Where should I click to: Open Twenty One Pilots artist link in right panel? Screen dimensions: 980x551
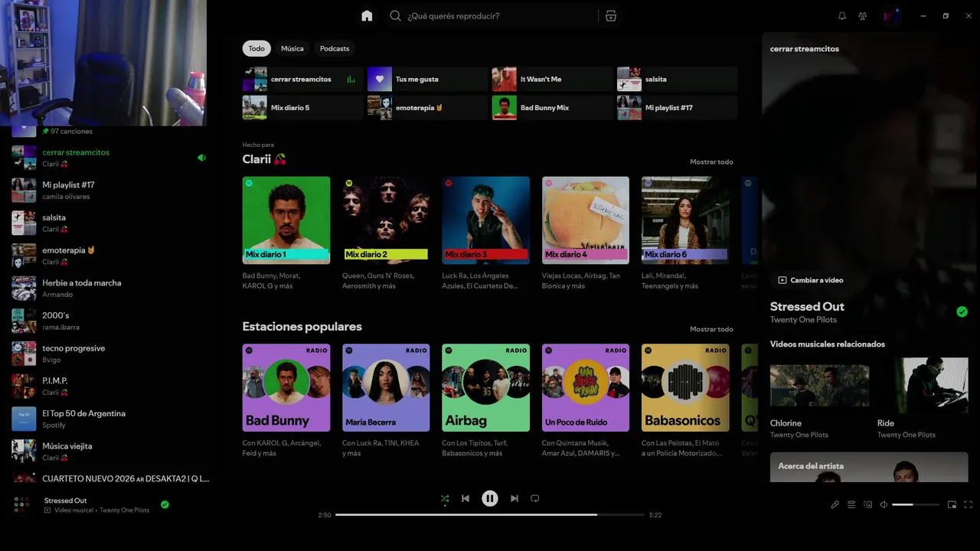click(x=803, y=320)
